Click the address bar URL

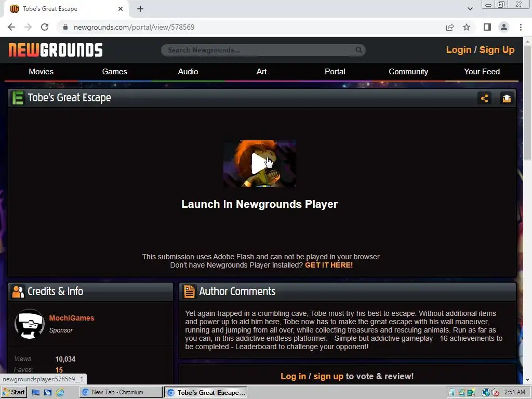134,27
